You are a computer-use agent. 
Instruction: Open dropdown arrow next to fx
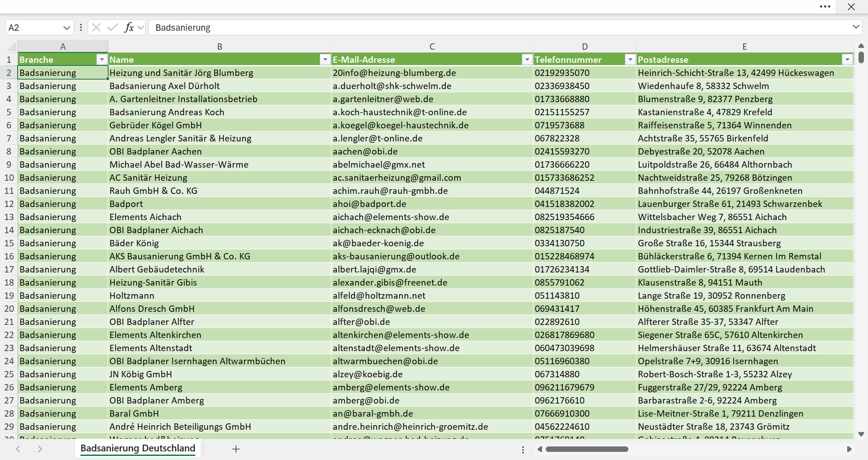pyautogui.click(x=141, y=28)
